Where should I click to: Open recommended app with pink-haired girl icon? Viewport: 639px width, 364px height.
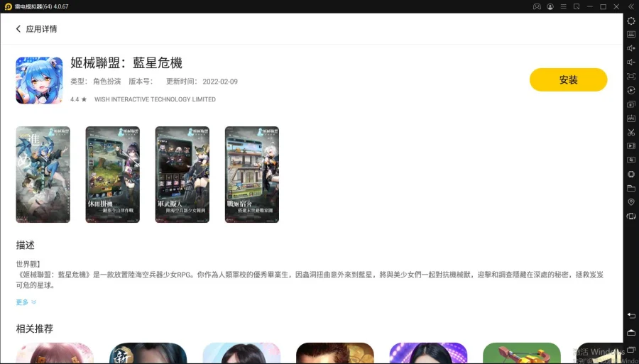coord(55,353)
